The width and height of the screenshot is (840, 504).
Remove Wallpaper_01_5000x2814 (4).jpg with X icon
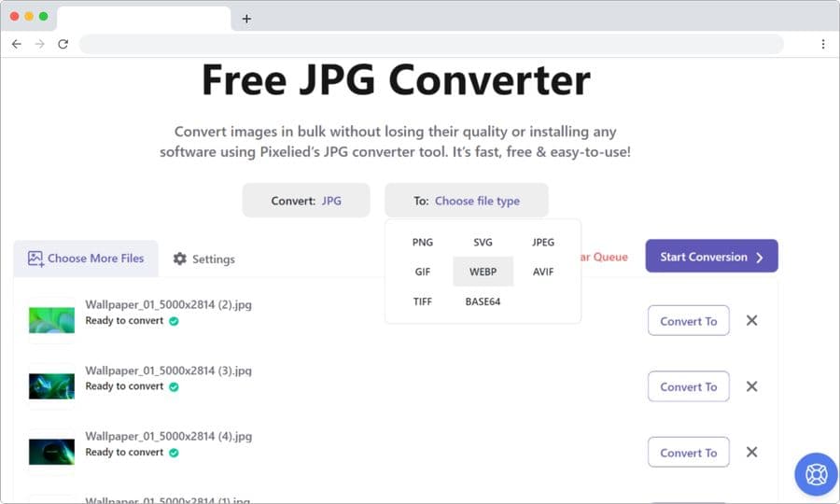(751, 452)
